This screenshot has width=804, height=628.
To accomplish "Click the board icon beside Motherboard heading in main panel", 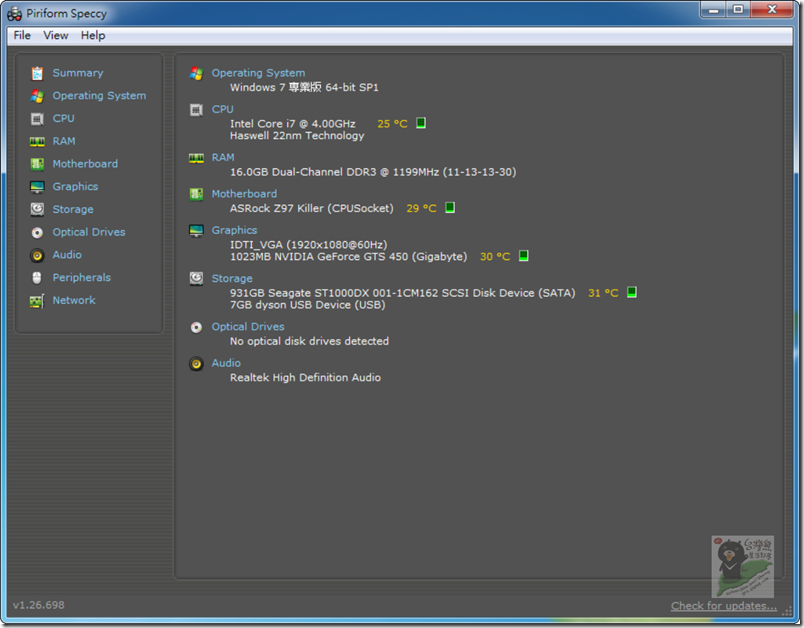I will [196, 194].
